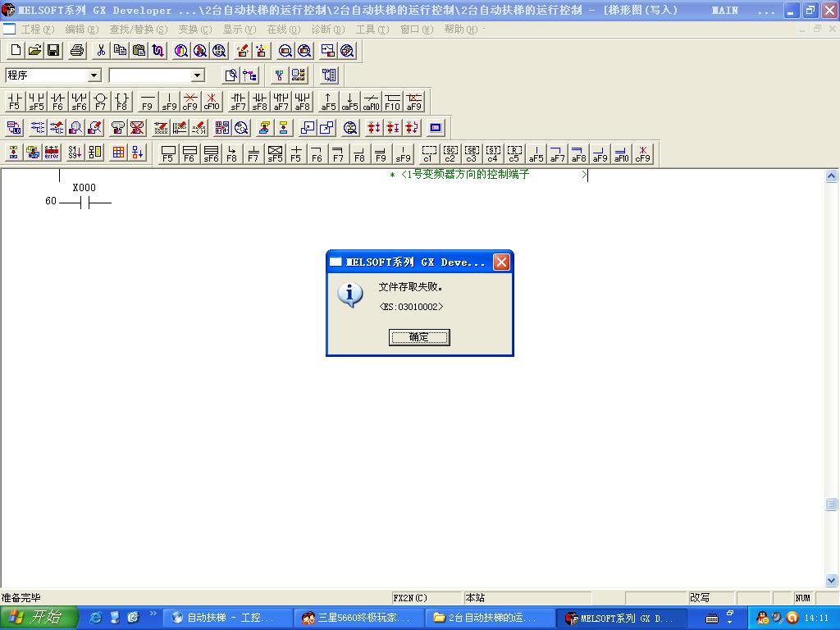Save the project with the floppy disk icon

(x=53, y=51)
